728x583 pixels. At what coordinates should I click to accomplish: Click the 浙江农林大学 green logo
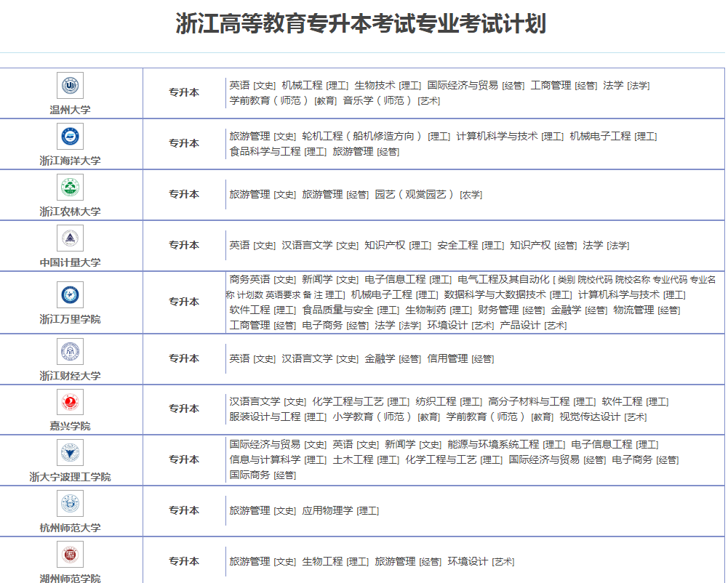pyautogui.click(x=71, y=188)
